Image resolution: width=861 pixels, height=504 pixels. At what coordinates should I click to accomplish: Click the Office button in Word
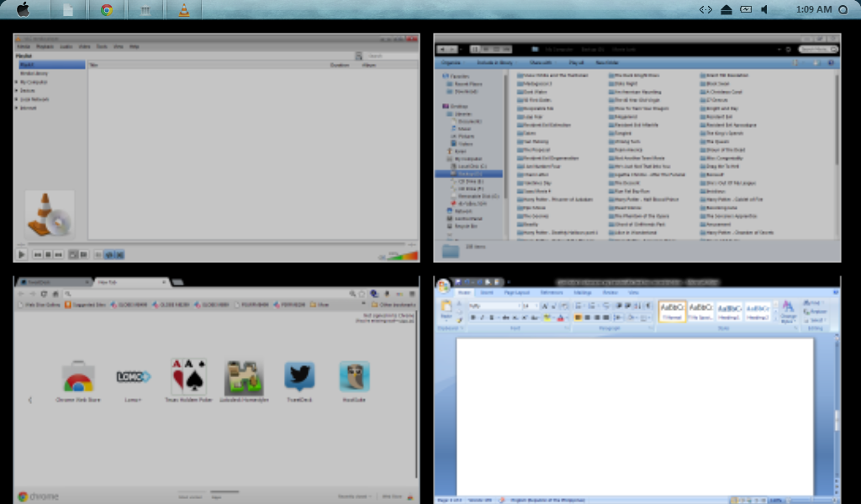(x=442, y=285)
